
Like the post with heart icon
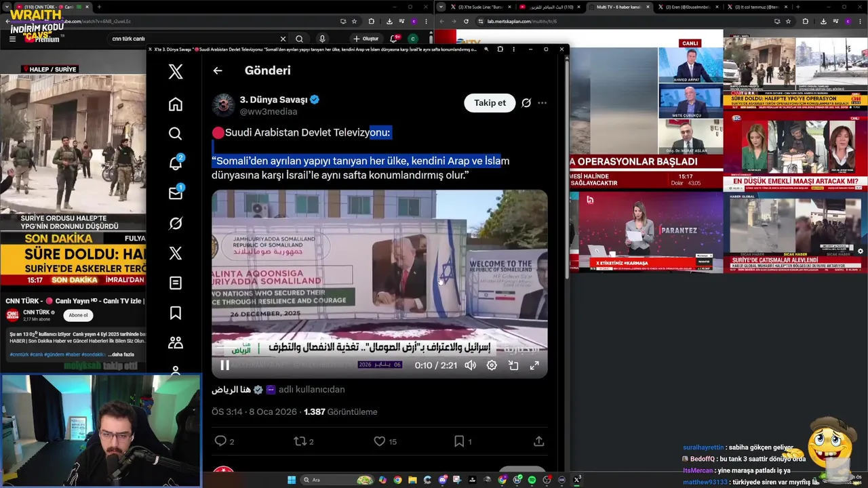pos(380,441)
